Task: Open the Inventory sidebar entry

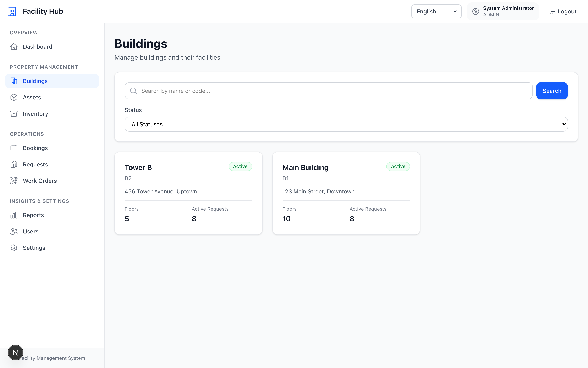Action: 52,114
